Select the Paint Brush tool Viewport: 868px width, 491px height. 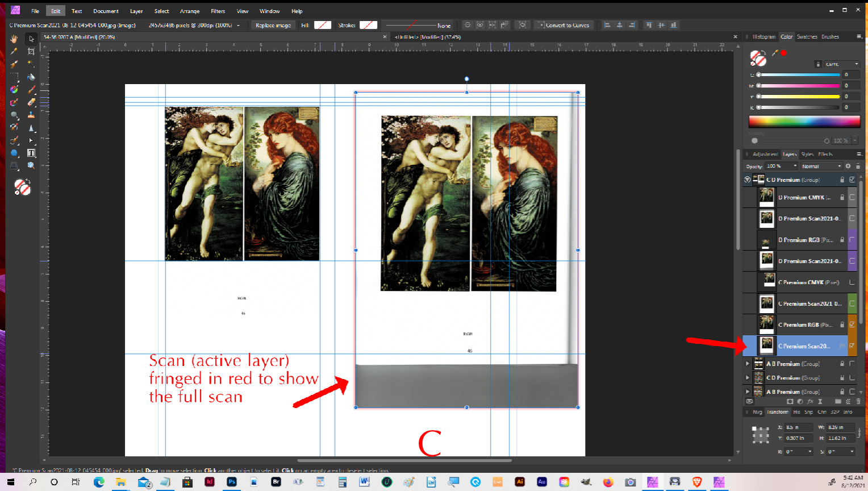[x=31, y=89]
